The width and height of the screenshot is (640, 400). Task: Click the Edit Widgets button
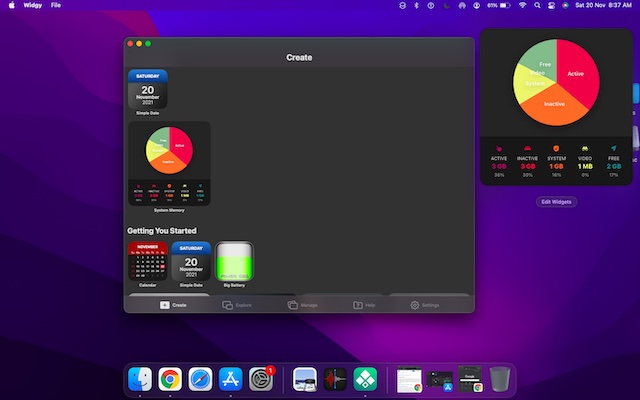[x=556, y=202]
